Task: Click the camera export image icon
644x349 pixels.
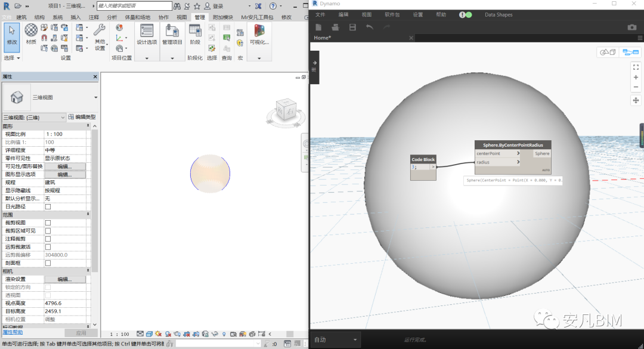Action: 631,27
